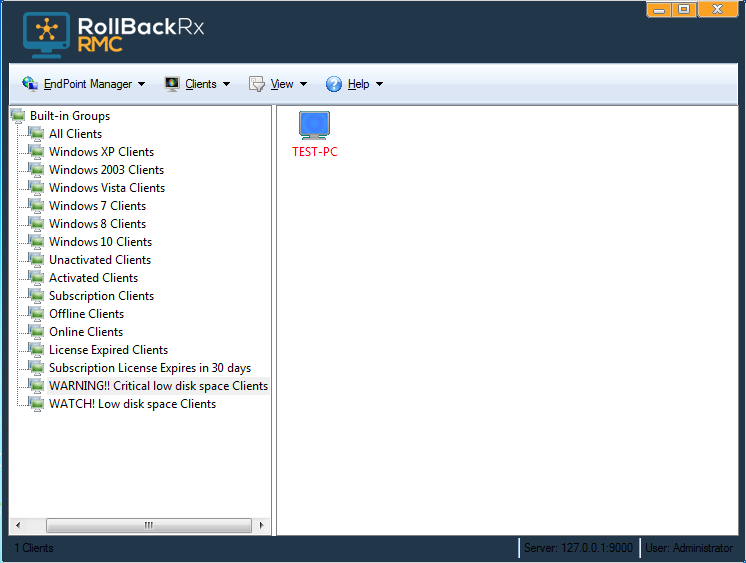Click the Windows 8 Clients icon
Screen dimensions: 746x563
click(x=36, y=224)
